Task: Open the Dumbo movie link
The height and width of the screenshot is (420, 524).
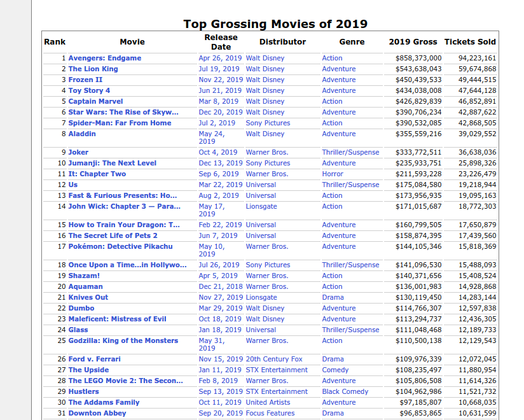Action: pos(81,308)
